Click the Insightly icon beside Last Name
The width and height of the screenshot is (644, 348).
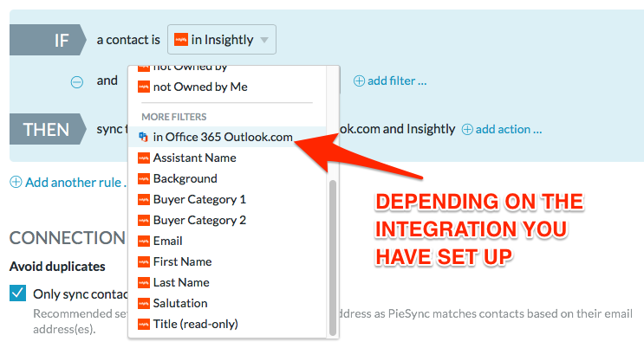tap(143, 283)
